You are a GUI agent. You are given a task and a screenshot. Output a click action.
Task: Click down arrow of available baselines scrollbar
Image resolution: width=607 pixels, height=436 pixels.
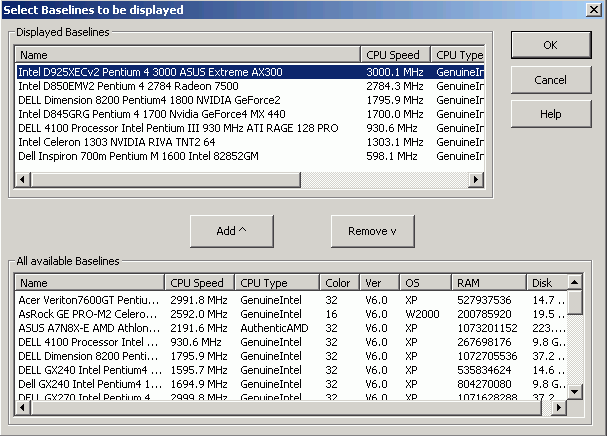coord(574,391)
